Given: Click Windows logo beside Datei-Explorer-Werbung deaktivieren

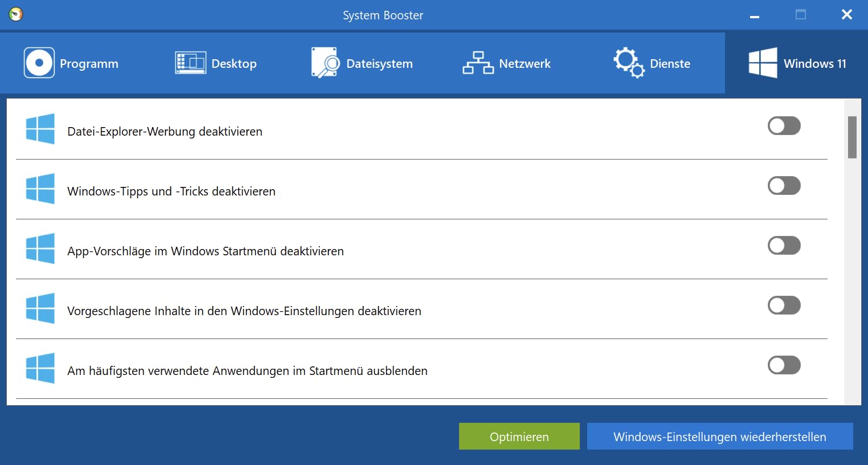Looking at the screenshot, I should click(x=40, y=129).
